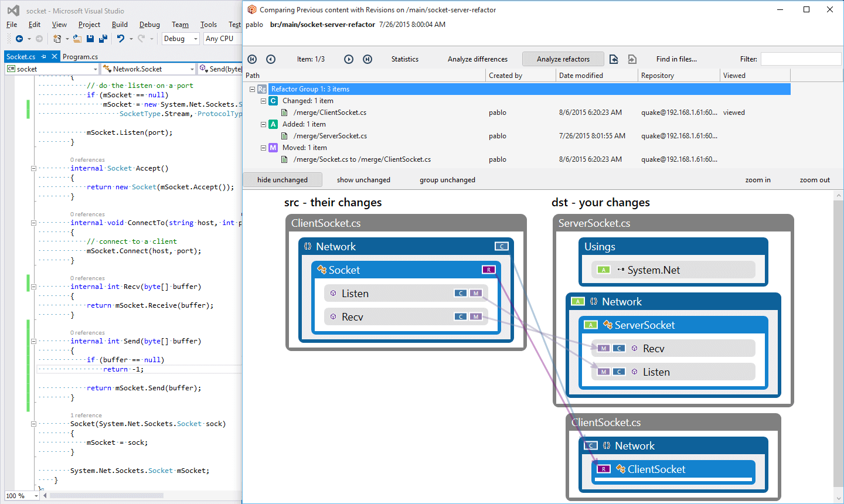This screenshot has width=844, height=504.
Task: Close the Socket.cs tab
Action: [55, 56]
